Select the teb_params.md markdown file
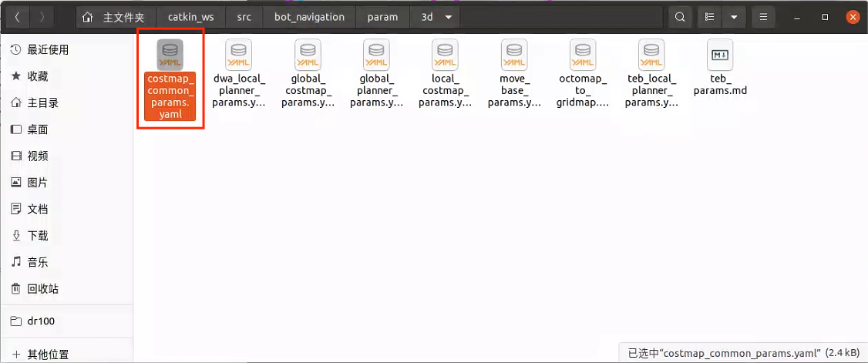This screenshot has width=868, height=363. [x=720, y=55]
